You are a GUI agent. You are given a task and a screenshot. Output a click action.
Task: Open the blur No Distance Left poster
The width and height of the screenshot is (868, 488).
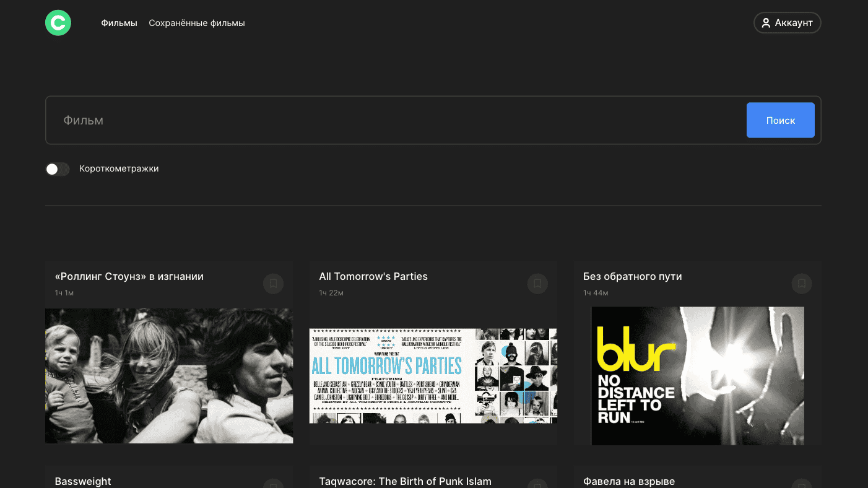click(697, 376)
